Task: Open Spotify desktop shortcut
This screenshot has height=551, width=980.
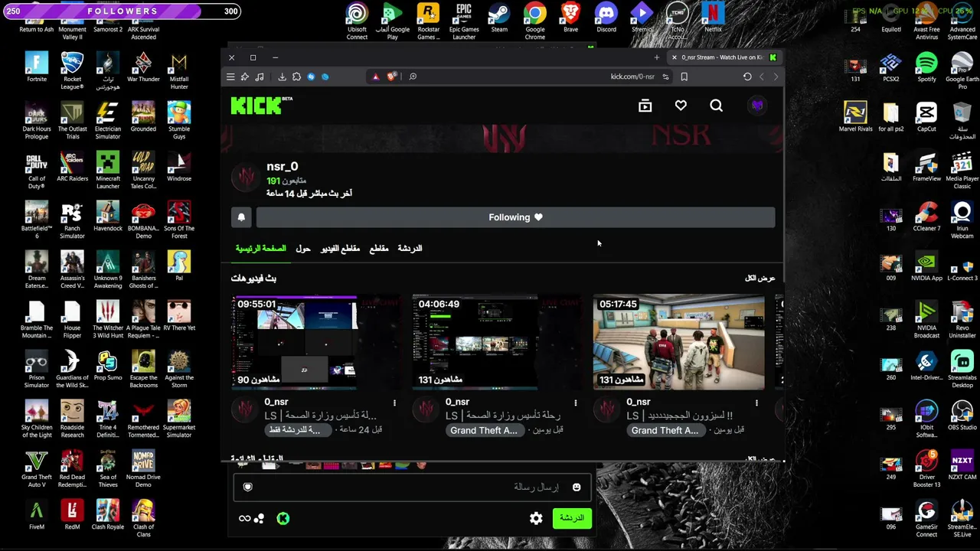Action: [x=926, y=67]
